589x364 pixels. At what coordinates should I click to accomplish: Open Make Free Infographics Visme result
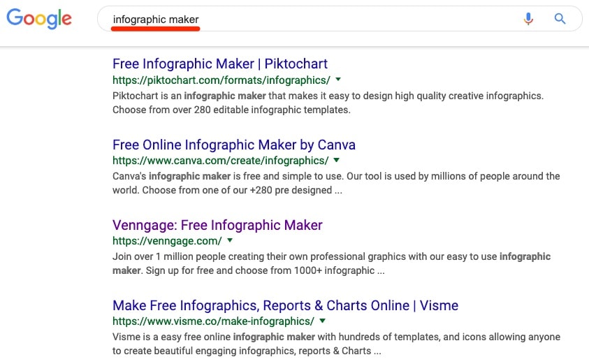[x=286, y=305]
